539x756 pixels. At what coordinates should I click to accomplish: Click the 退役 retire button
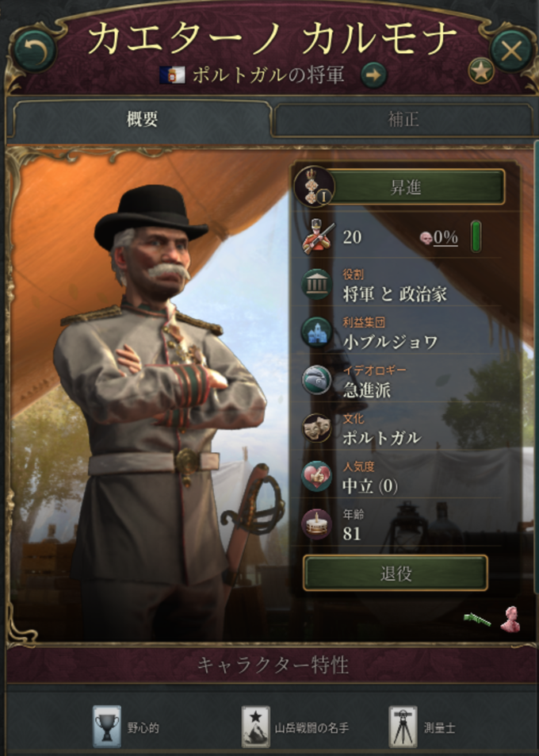pyautogui.click(x=396, y=574)
